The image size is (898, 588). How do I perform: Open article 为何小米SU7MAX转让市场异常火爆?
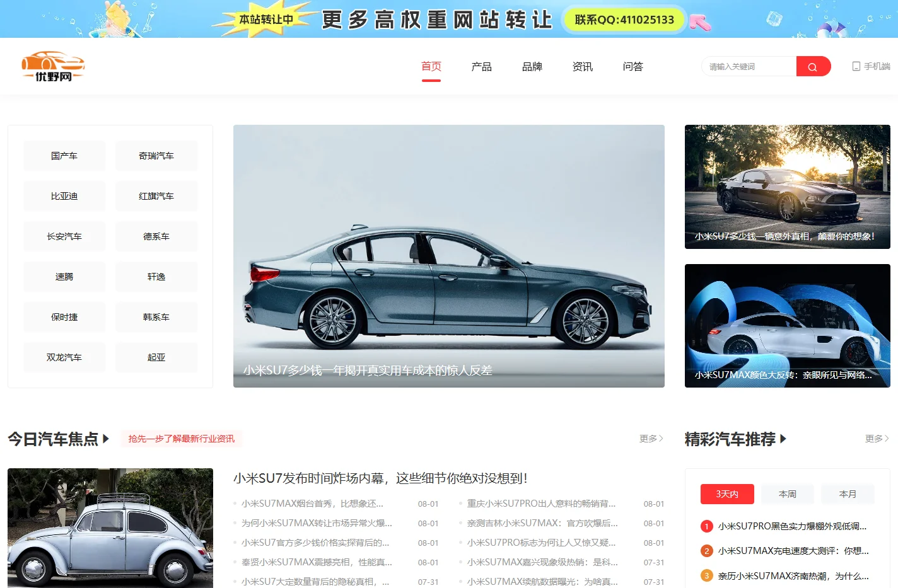317,523
